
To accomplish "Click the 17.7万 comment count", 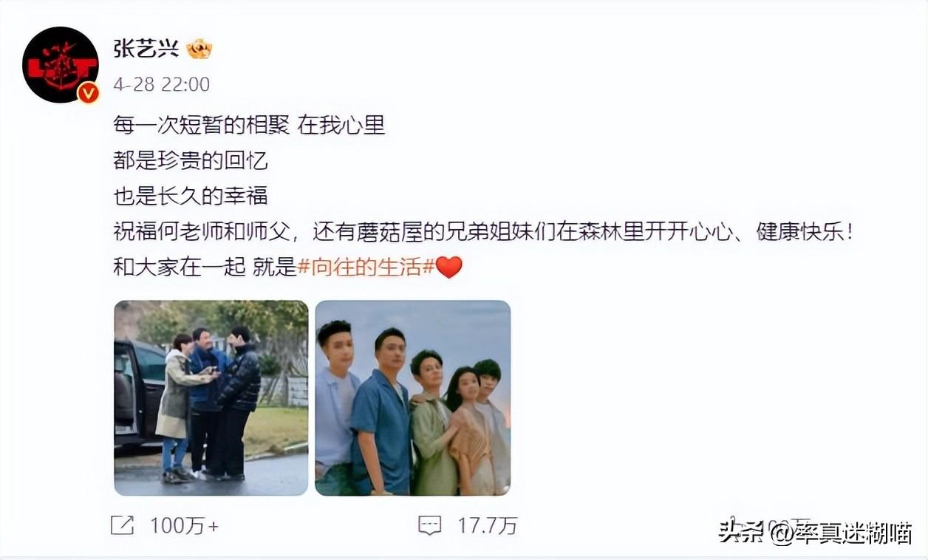I will 487,525.
